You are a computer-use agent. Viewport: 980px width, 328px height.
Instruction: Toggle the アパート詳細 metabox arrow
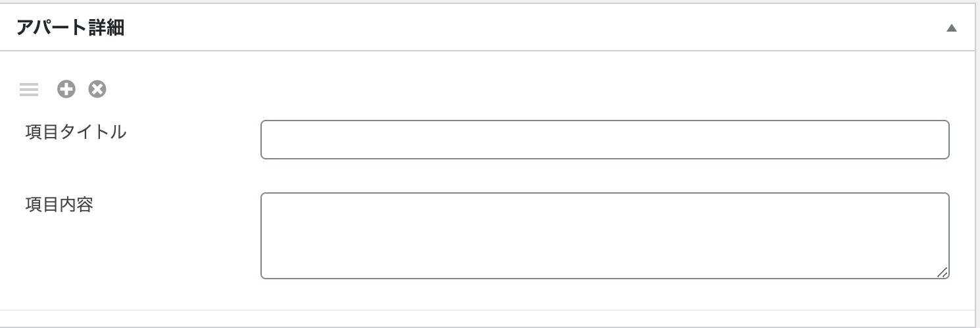pos(951,28)
